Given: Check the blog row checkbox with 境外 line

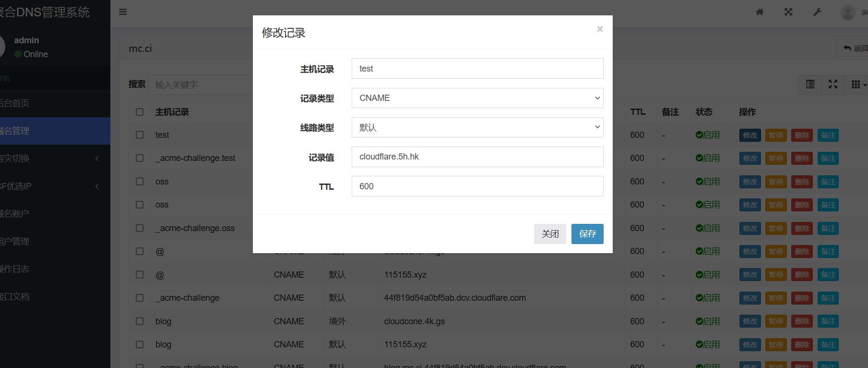Looking at the screenshot, I should [x=140, y=321].
